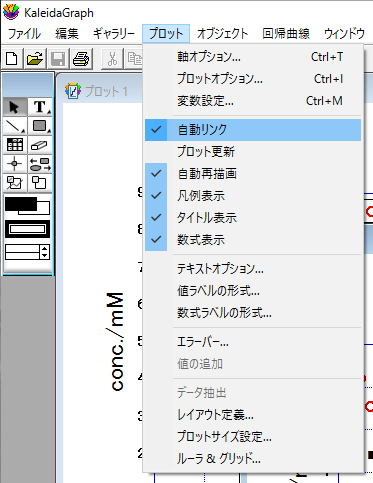The height and width of the screenshot is (483, 373).
Task: Choose プロットサイズ設定... menu entry
Action: click(x=253, y=437)
